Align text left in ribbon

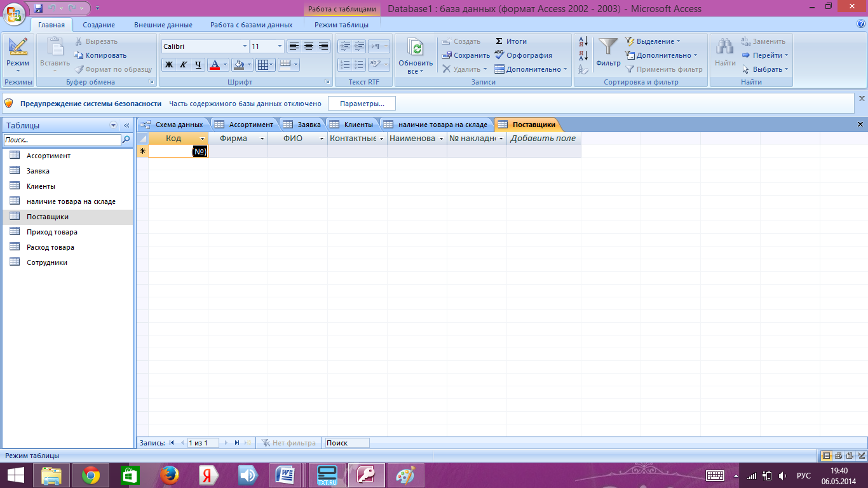[294, 46]
